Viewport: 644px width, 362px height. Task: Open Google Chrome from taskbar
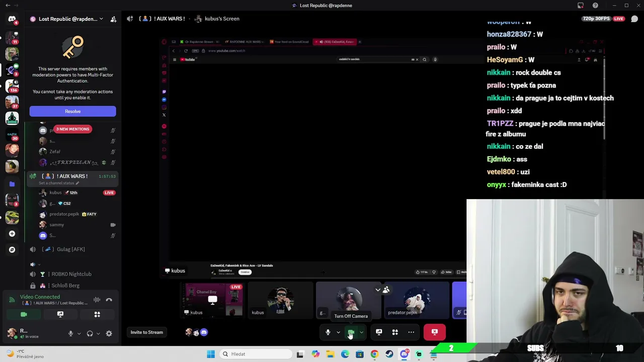point(374,354)
